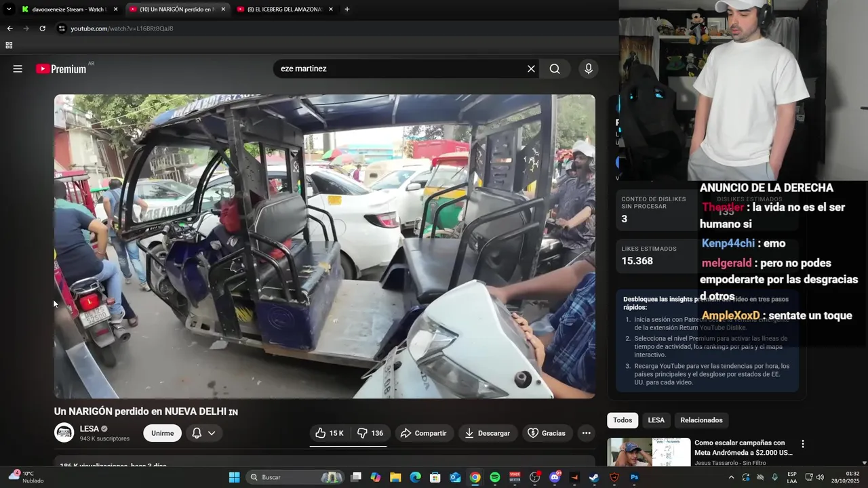Open the 10°C Nublado weather widget

26,477
